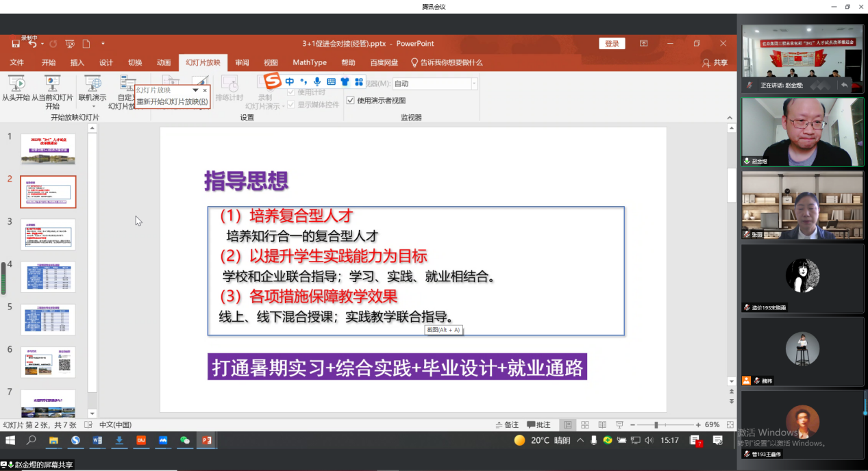The image size is (868, 471).
Task: Open the customize quick access toolbar arrow
Action: [x=103, y=44]
